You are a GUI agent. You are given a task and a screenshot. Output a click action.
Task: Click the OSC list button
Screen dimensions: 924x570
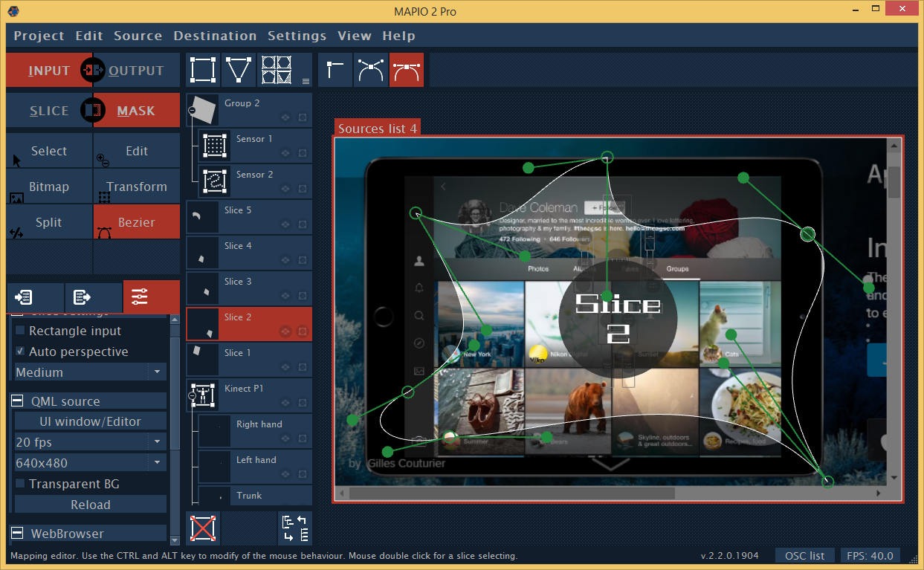[805, 556]
